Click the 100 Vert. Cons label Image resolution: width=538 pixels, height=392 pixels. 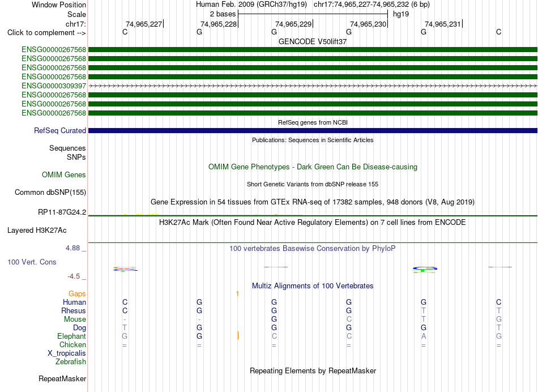pos(32,262)
